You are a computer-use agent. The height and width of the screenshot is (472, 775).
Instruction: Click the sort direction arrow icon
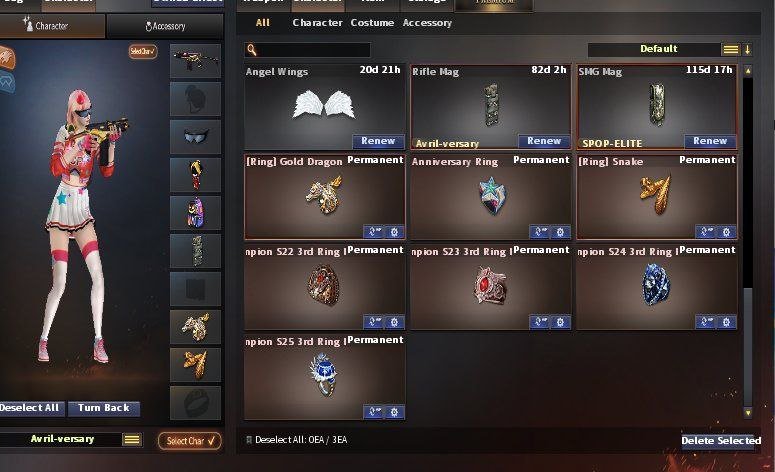pos(747,49)
